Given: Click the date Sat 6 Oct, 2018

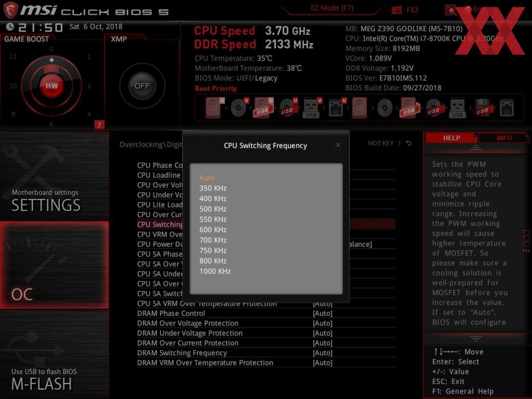Looking at the screenshot, I should coord(96,27).
